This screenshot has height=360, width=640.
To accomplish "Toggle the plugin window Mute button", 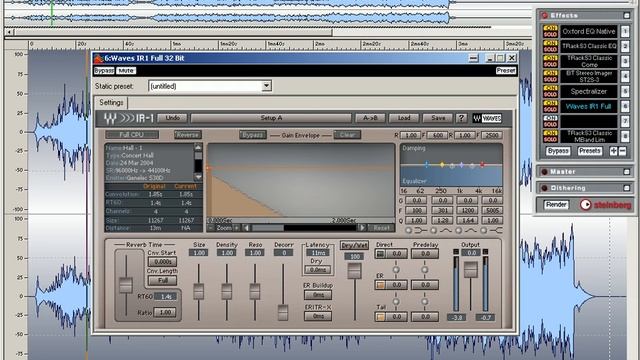I will coord(126,71).
